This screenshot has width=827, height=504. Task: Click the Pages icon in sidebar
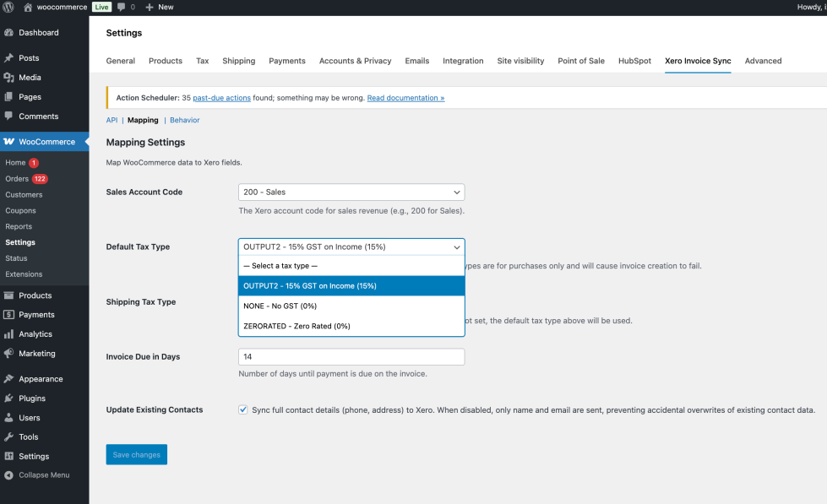(8, 97)
